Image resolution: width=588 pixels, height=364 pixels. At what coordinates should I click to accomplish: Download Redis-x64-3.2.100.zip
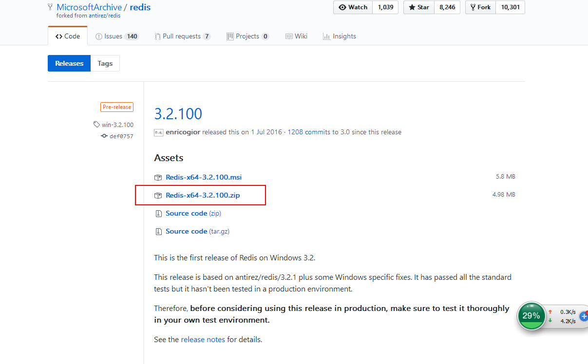pyautogui.click(x=203, y=195)
